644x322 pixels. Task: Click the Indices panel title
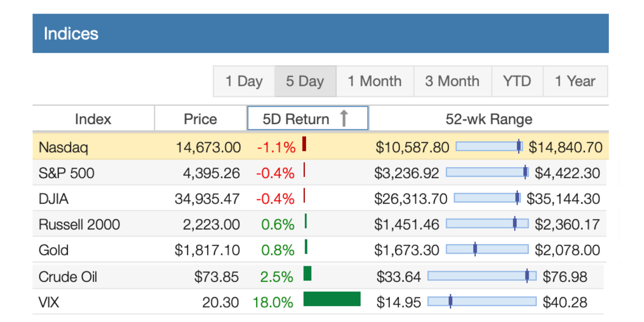coord(71,34)
